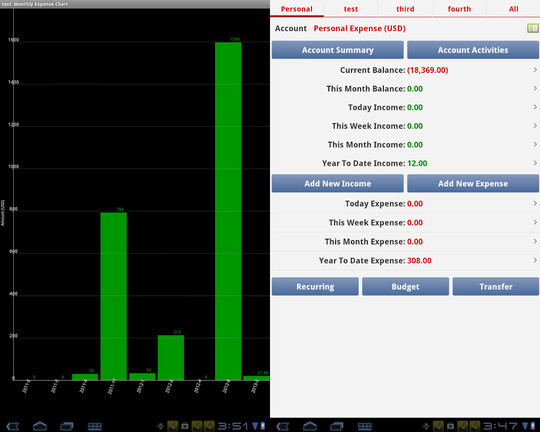Tap Add New Expense button
This screenshot has height=432, width=540.
pyautogui.click(x=473, y=183)
